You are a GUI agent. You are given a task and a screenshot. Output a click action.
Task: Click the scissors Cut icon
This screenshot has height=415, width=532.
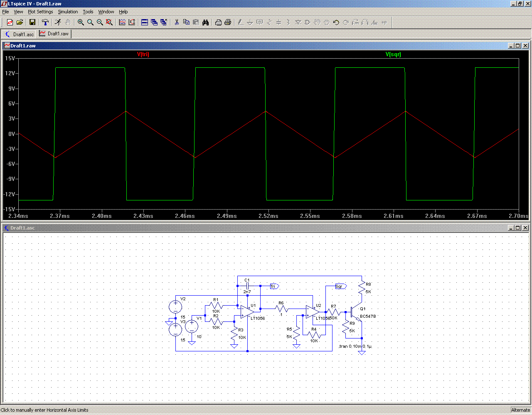(x=177, y=22)
